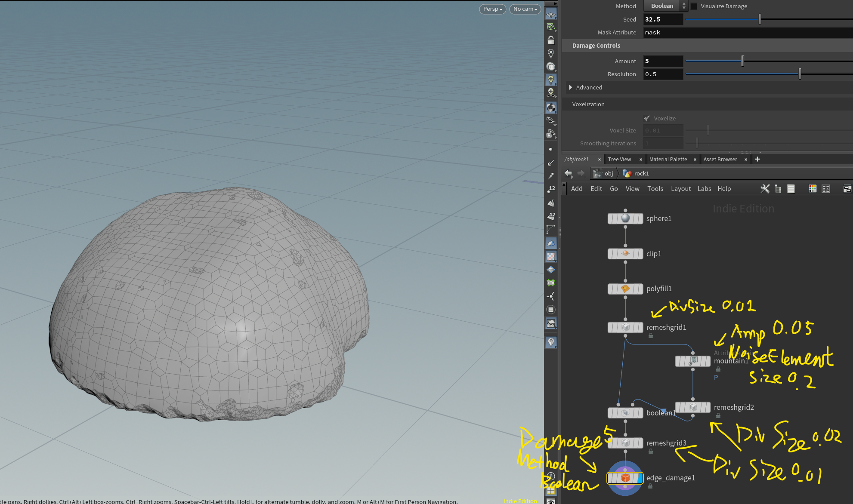Open the node color palette icon
Viewport: 853px width, 504px height.
click(x=813, y=189)
